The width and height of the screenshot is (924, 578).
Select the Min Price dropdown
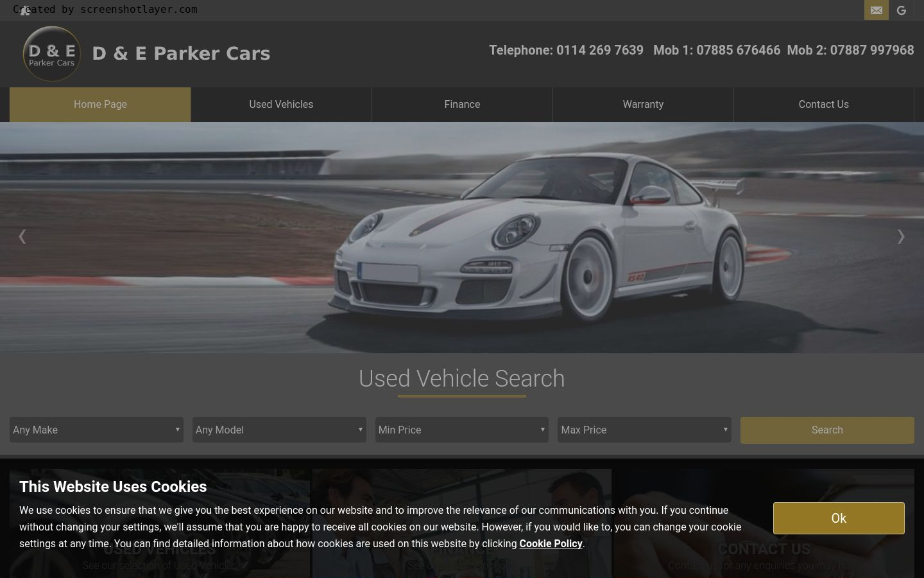[461, 430]
